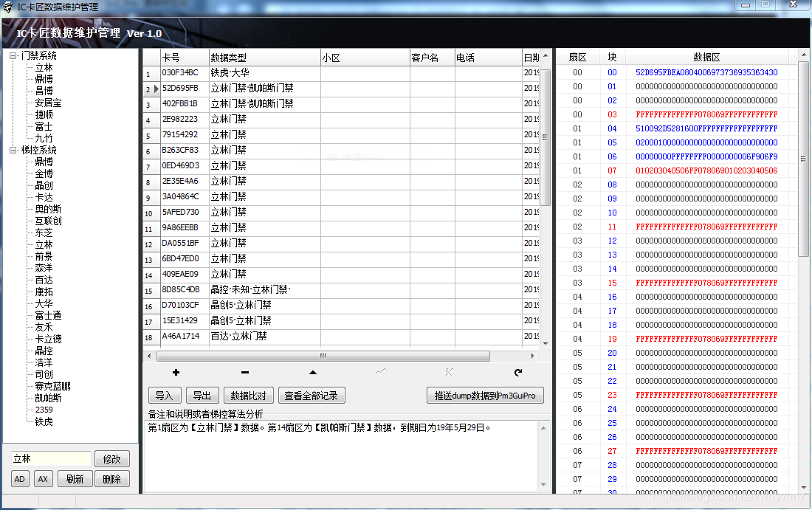Click the X cancel-edit icon
The height and width of the screenshot is (510, 812).
pos(450,372)
